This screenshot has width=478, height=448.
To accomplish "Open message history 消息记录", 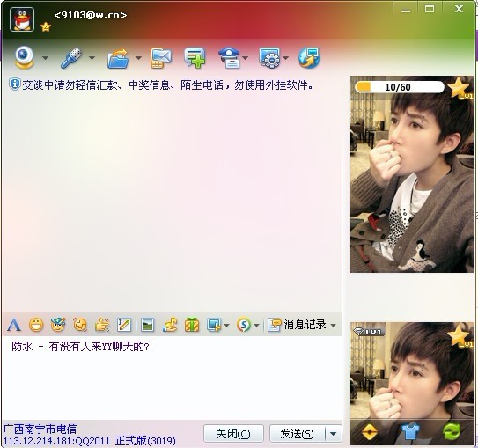I will pos(297,325).
